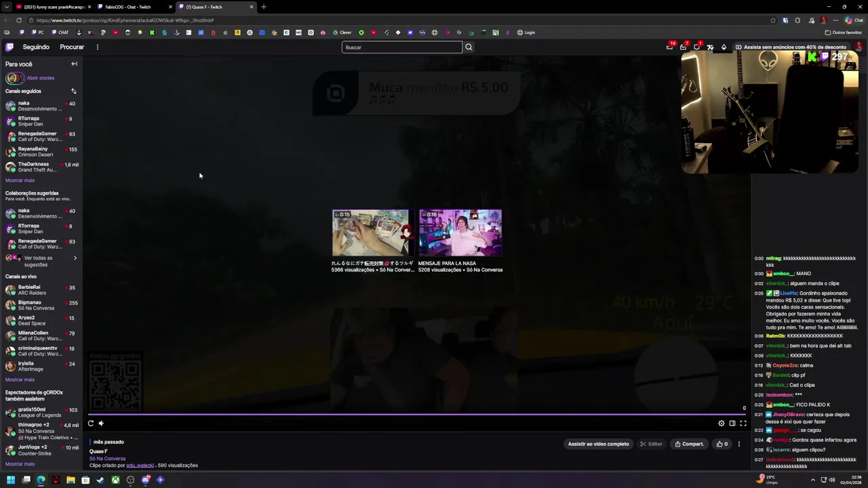Open Bigmanao Só Na Conversa channel
This screenshot has width=868, height=488.
tap(41, 305)
